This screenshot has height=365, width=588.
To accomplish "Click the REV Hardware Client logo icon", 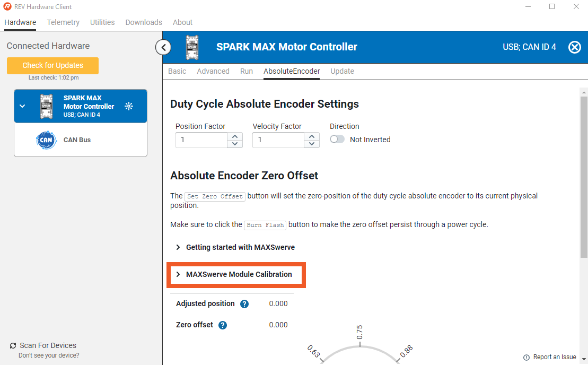I will (7, 7).
